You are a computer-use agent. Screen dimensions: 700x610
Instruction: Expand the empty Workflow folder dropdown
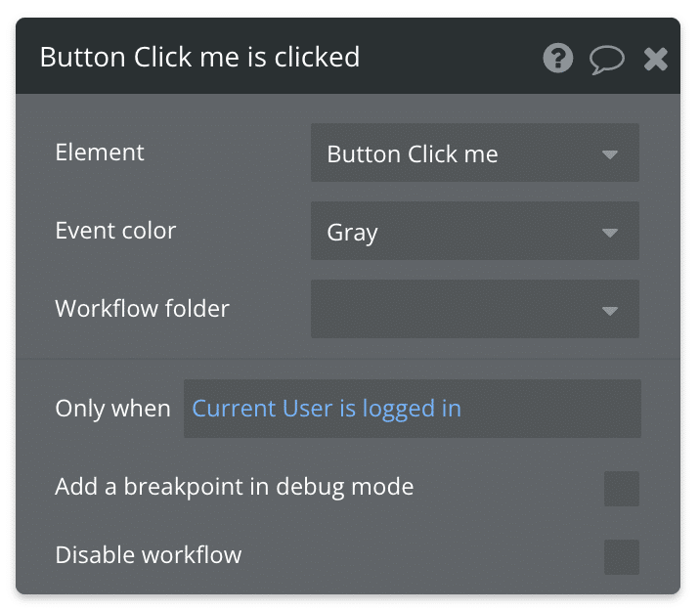click(x=474, y=309)
